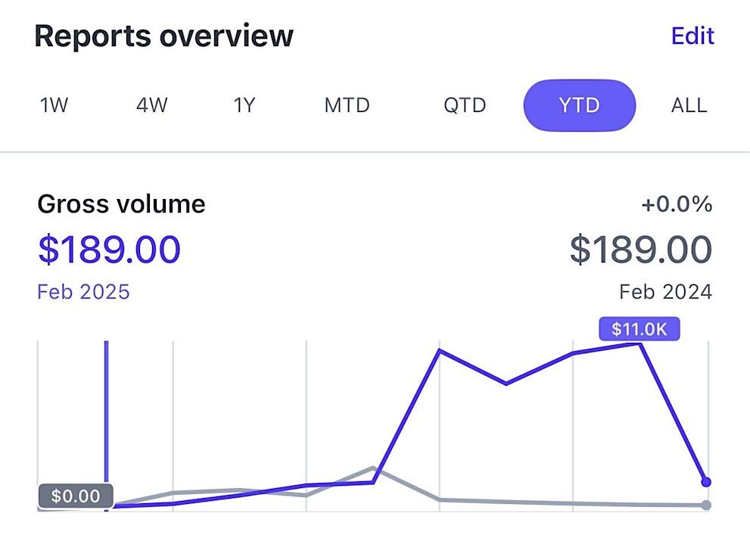The width and height of the screenshot is (750, 560).
Task: Click the purple vertical marker line
Action: point(106,416)
